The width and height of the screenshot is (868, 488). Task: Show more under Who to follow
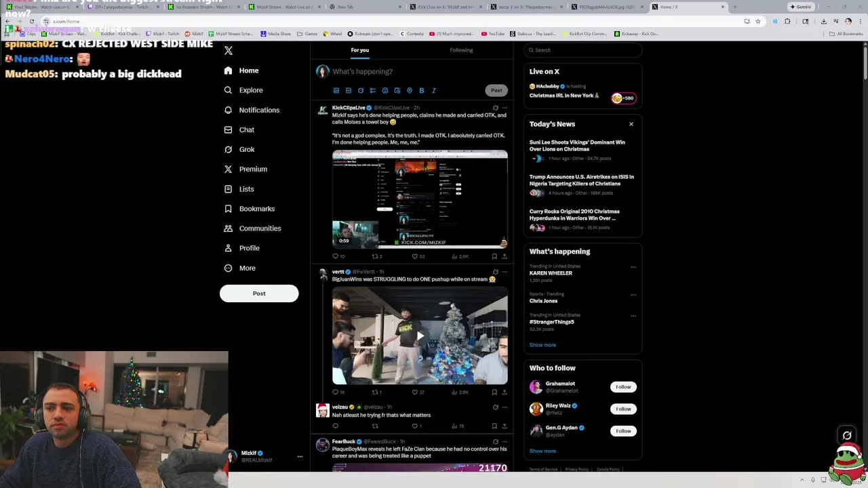click(542, 451)
